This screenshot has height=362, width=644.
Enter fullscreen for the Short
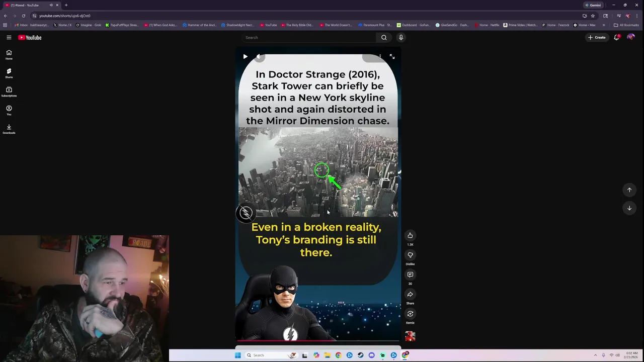392,56
